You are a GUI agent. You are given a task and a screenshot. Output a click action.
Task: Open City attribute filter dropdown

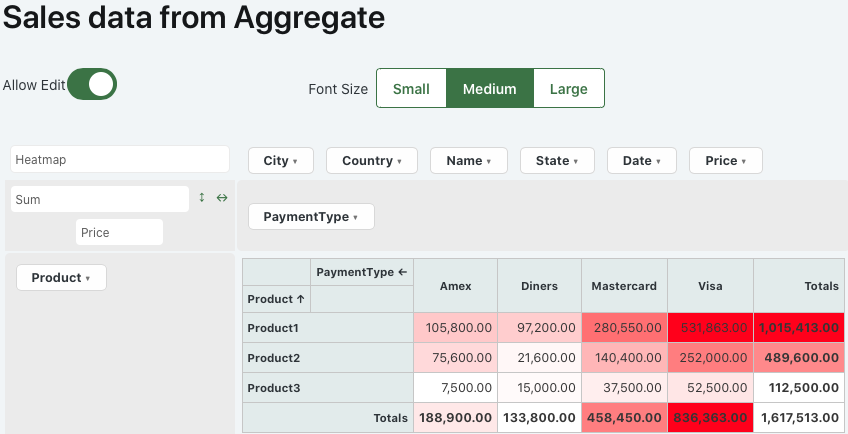[281, 161]
